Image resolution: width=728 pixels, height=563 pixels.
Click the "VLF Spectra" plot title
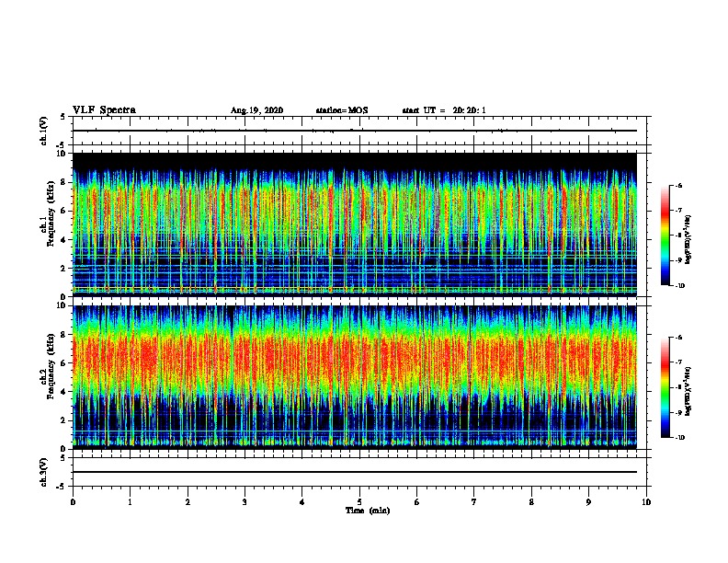tap(104, 110)
